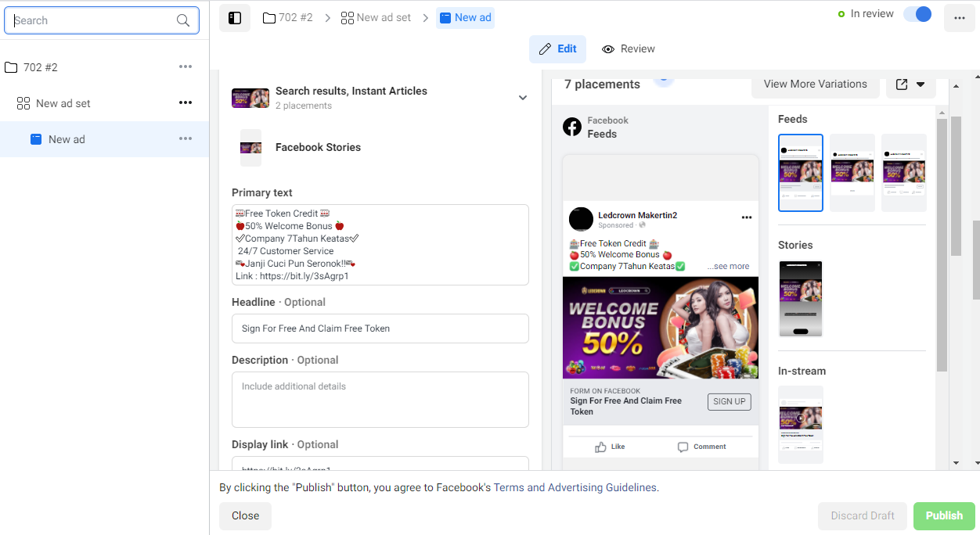Viewport: 980px width, 535px height.
Task: Open the more options button beside the In review toggle
Action: tap(960, 18)
